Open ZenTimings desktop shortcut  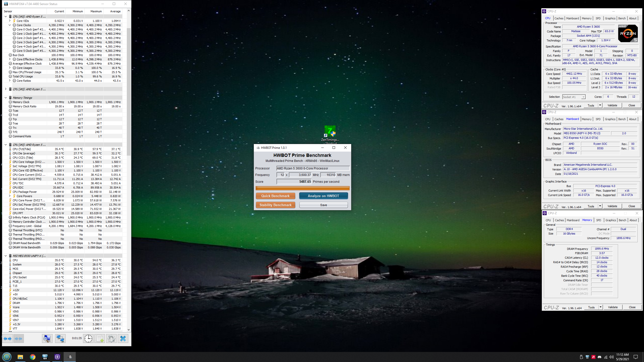pyautogui.click(x=330, y=134)
